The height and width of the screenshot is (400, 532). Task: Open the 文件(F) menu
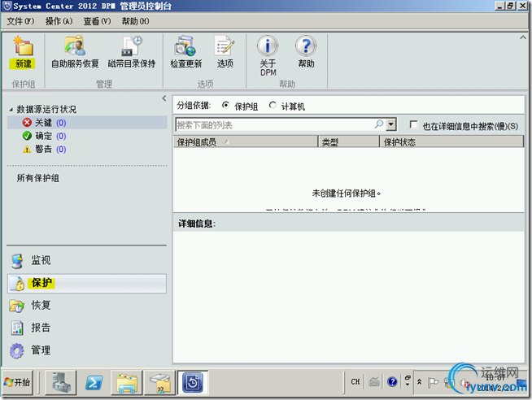tap(20, 21)
